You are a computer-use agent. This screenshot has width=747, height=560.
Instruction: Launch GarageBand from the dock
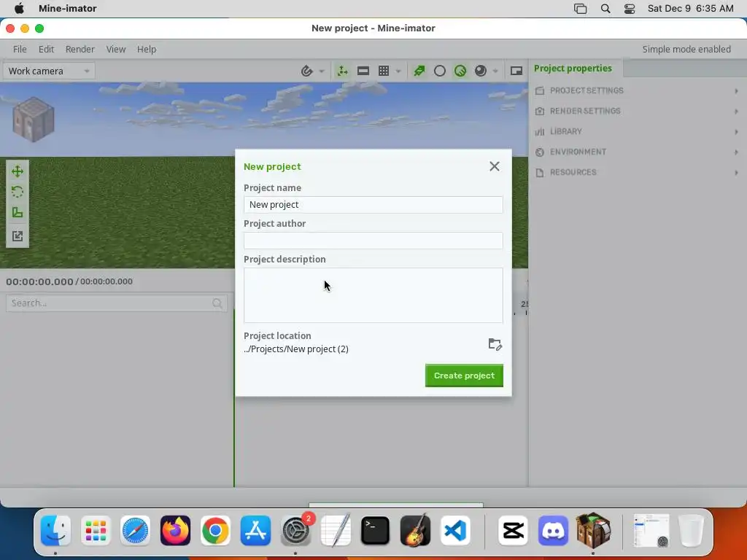(x=415, y=531)
